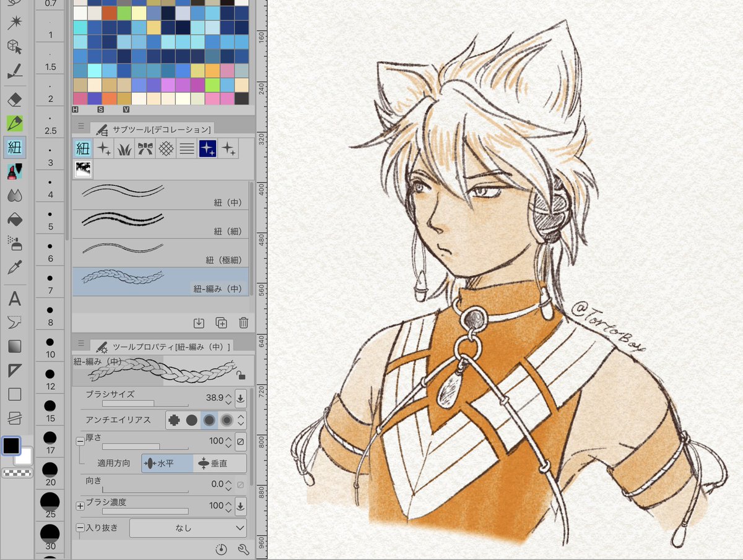Select the Gradient tool
Viewport: 743px width, 560px height.
pyautogui.click(x=15, y=346)
